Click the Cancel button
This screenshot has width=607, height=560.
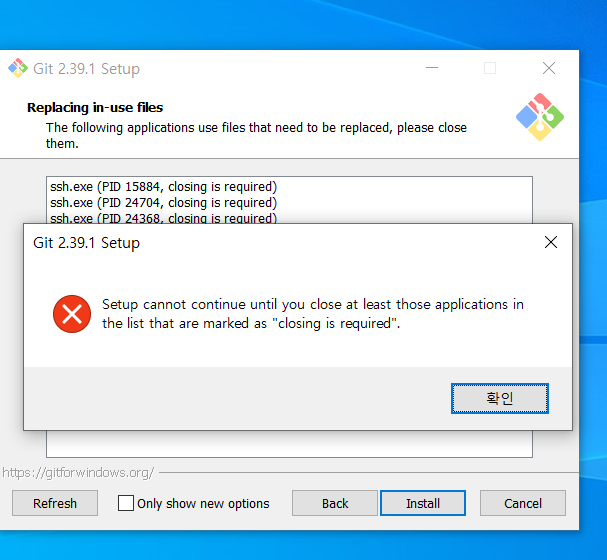click(523, 503)
